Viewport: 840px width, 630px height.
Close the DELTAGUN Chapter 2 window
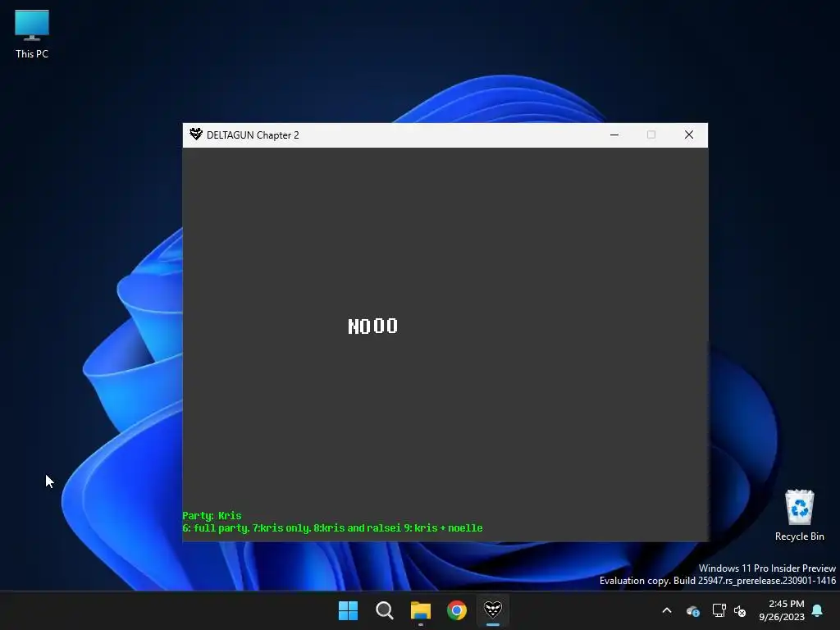689,135
